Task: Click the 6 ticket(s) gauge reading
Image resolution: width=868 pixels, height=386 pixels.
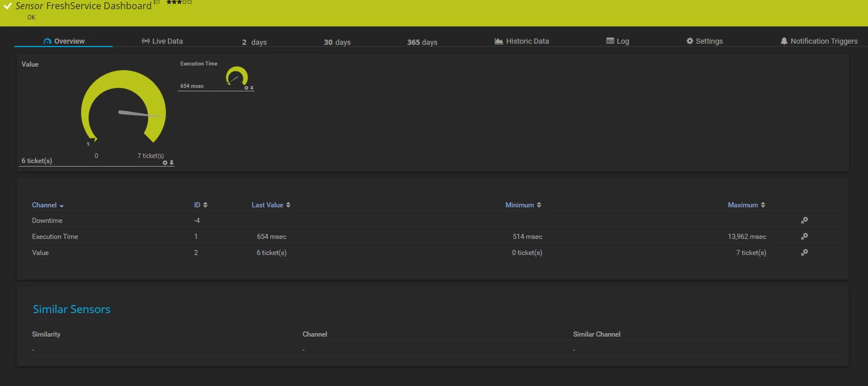Action: click(x=37, y=161)
